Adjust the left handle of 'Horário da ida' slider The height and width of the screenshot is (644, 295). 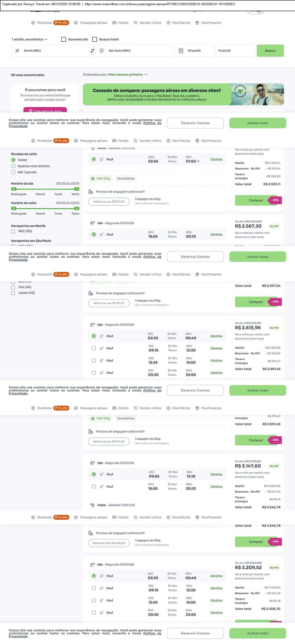tap(14, 189)
